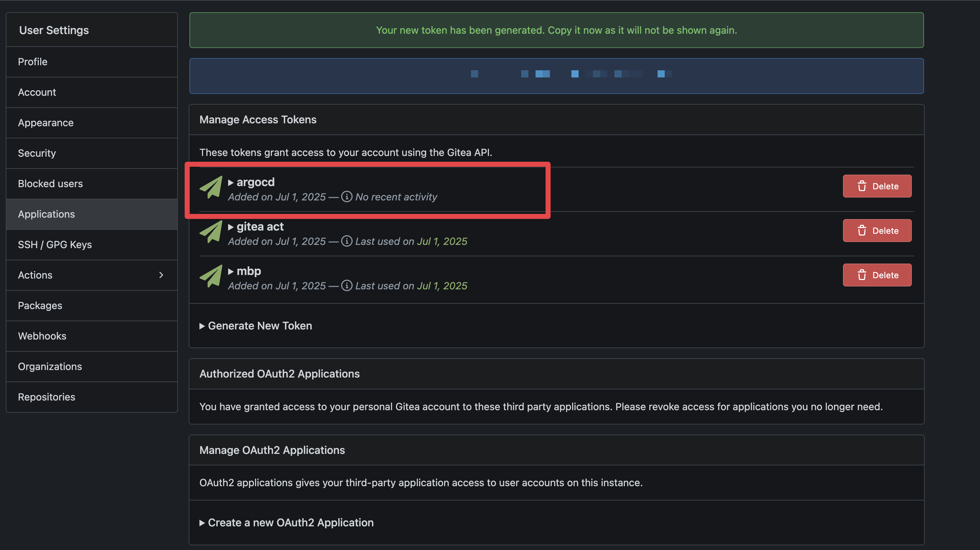Click the generated token value box
980x550 pixels.
click(x=556, y=76)
